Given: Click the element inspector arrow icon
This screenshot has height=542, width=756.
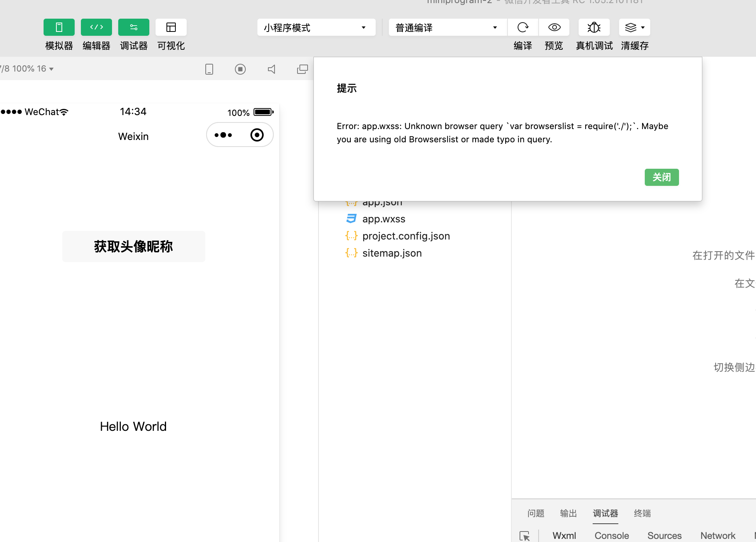Looking at the screenshot, I should 524,536.
